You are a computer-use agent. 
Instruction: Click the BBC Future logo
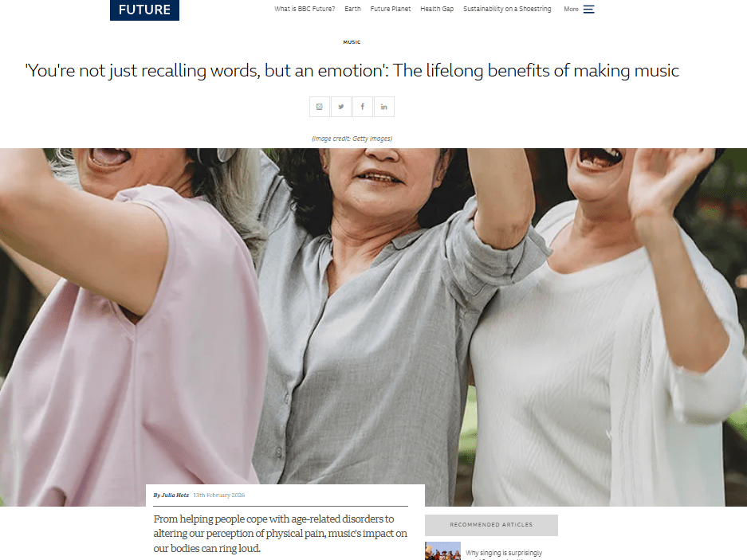tap(144, 10)
